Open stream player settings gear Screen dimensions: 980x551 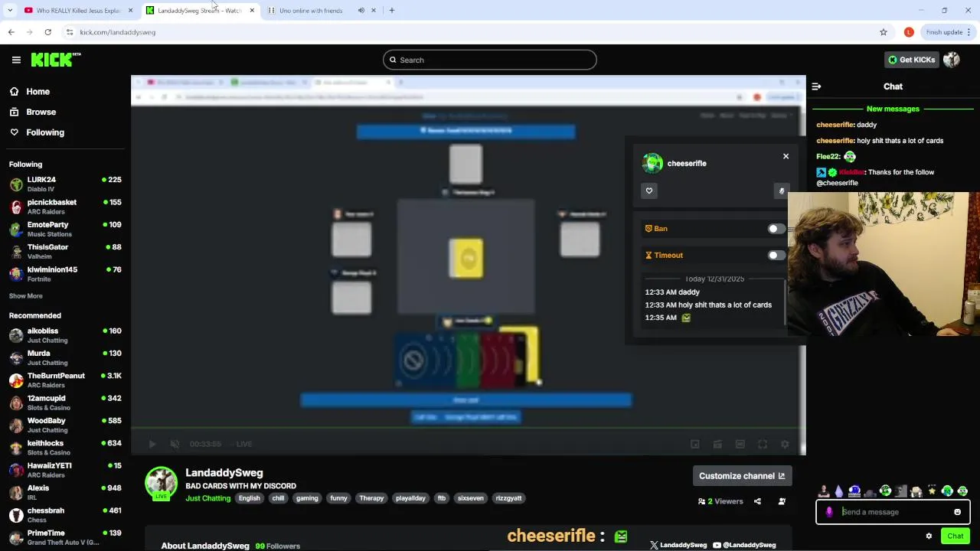(785, 444)
